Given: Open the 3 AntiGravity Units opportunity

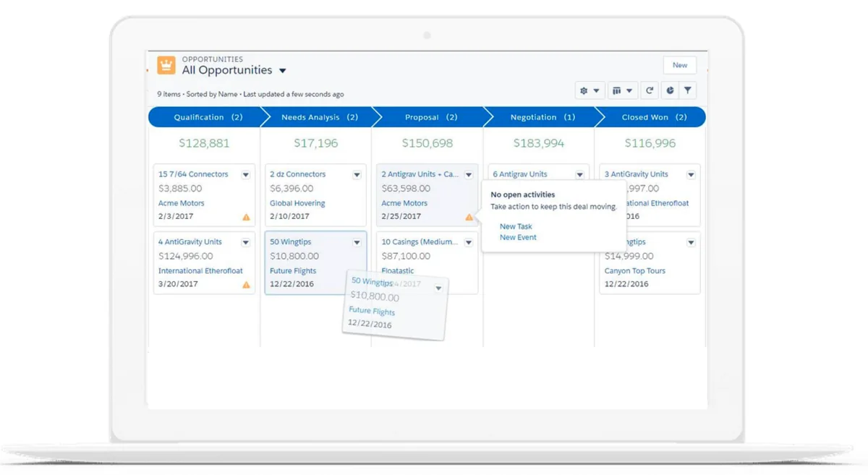Looking at the screenshot, I should [x=637, y=174].
